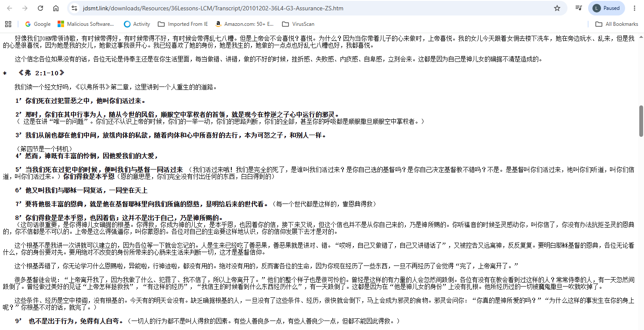Click verse line 7' 要将他极丰富的恩典
This screenshot has height=330, width=644.
click(x=142, y=204)
